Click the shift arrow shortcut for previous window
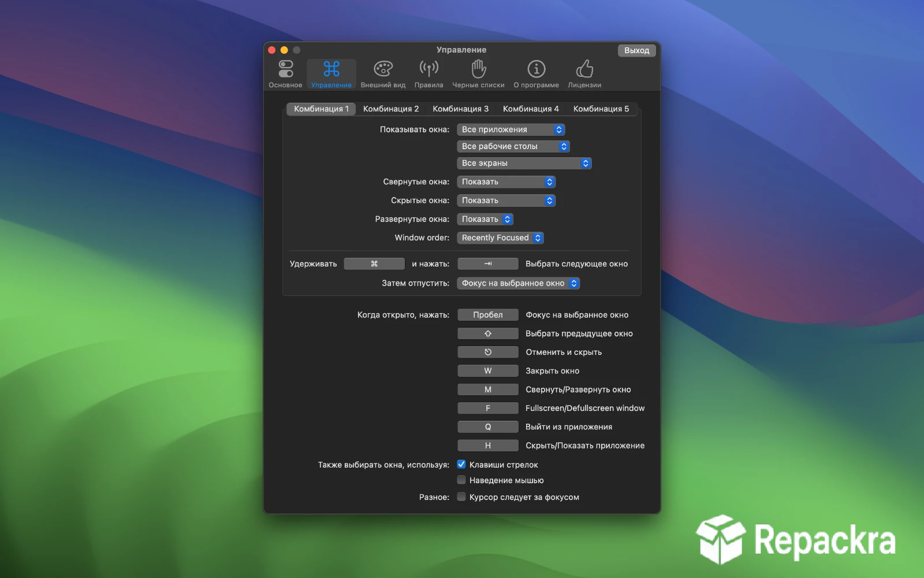924x578 pixels. 488,334
